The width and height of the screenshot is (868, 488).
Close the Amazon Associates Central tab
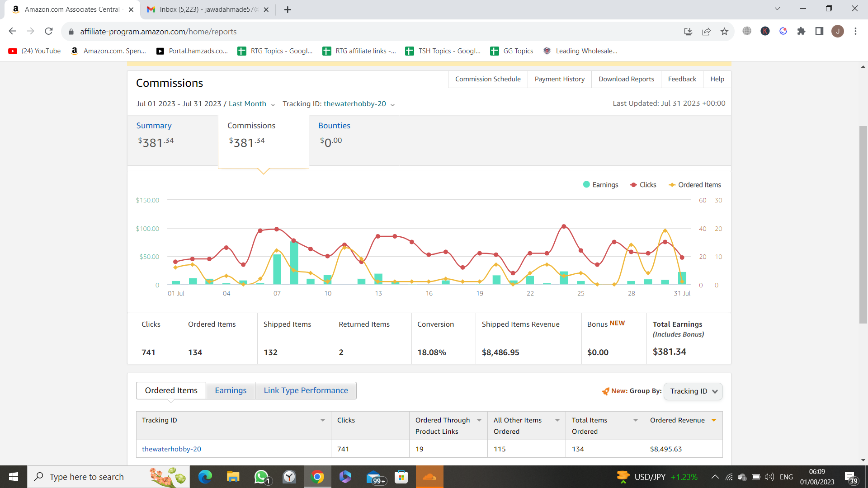click(x=131, y=9)
